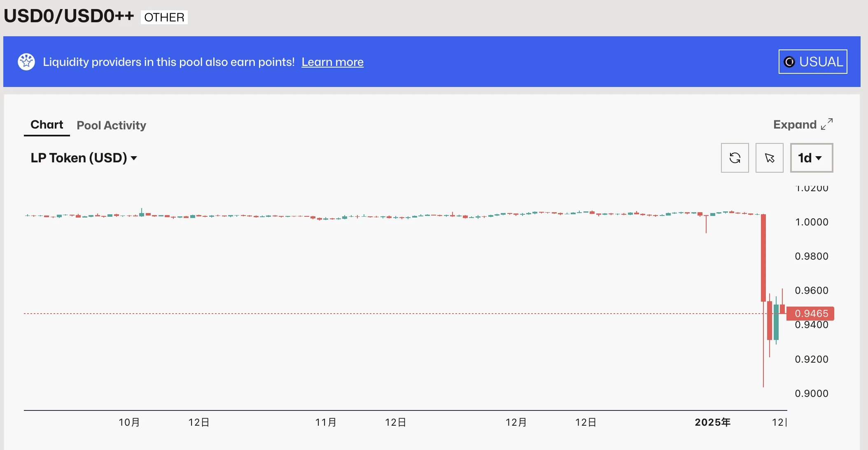Expand the chart to fullscreen
The height and width of the screenshot is (450, 868).
[802, 124]
